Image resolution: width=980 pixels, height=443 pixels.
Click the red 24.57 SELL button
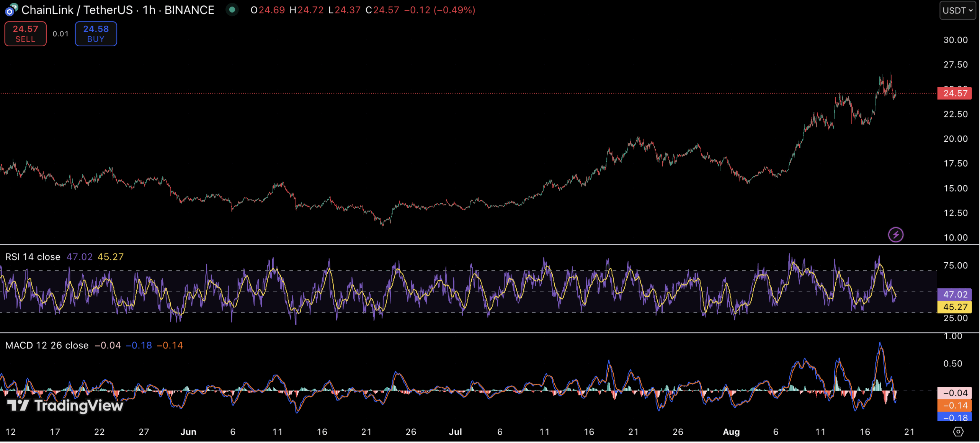(x=25, y=34)
